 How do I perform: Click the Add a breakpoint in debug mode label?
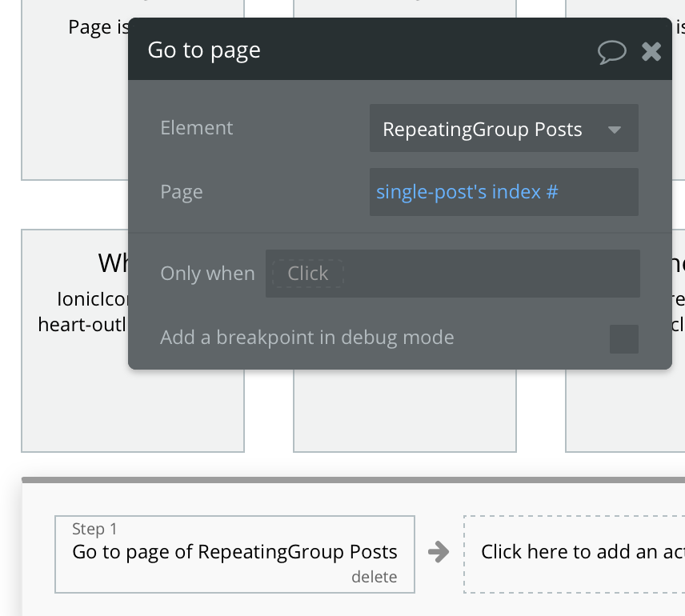307,338
